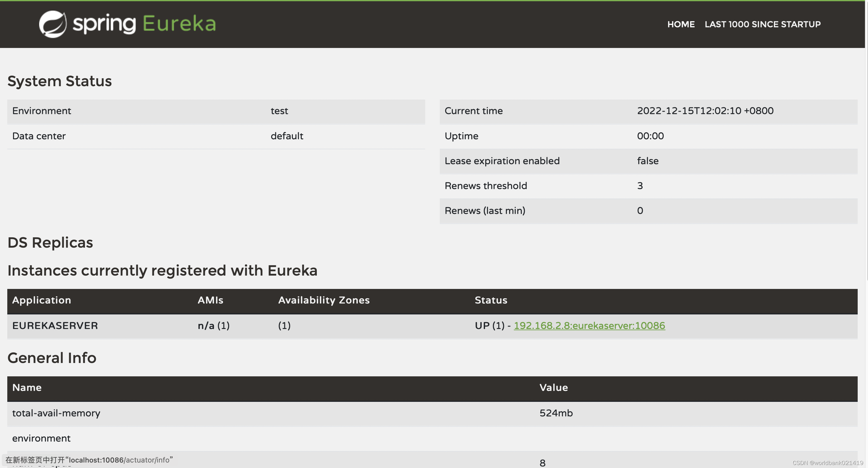This screenshot has width=868, height=468.
Task: Click the AMIs cell 'n/a (1)'
Action: (214, 326)
